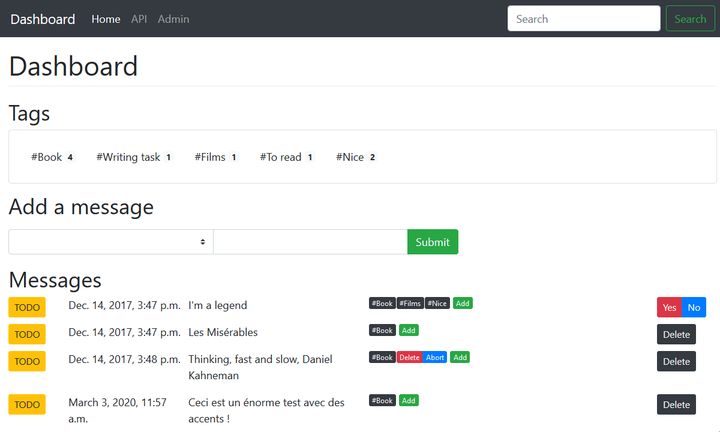Screen dimensions: 720x432
Task: Click the date Dec. 14, 2017, 3:48 p.m.
Action: (124, 359)
